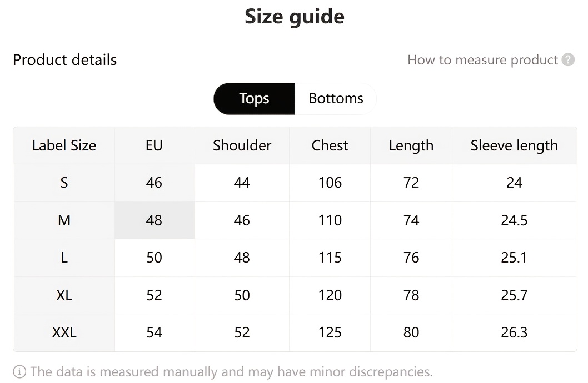Click the EU column header
Screen dimensions: 588x383
(x=154, y=145)
